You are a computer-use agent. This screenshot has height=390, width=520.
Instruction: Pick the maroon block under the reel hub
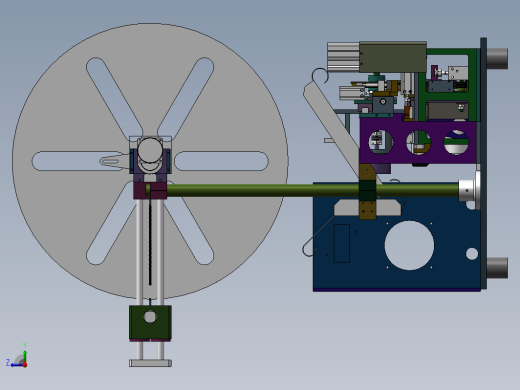pos(150,191)
